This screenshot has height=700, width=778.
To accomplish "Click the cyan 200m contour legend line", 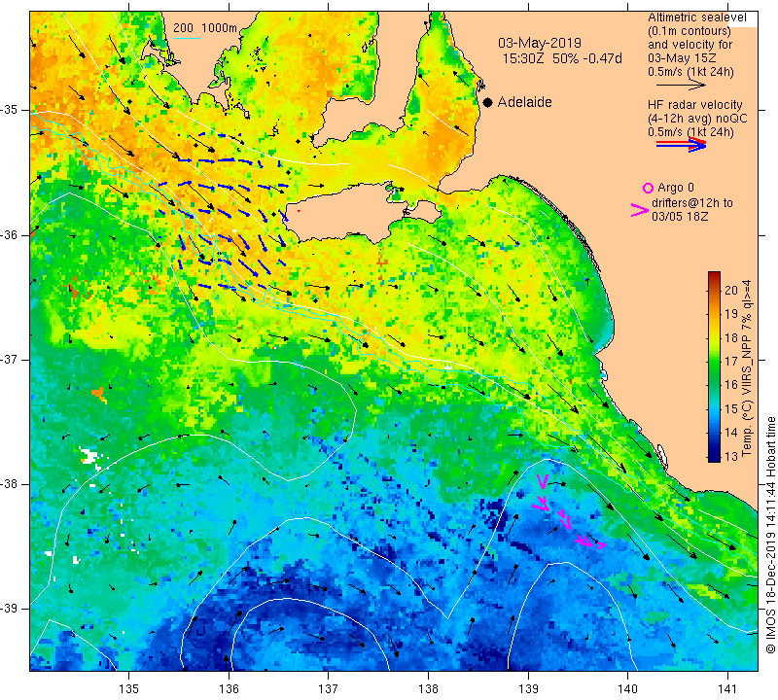I will [187, 38].
